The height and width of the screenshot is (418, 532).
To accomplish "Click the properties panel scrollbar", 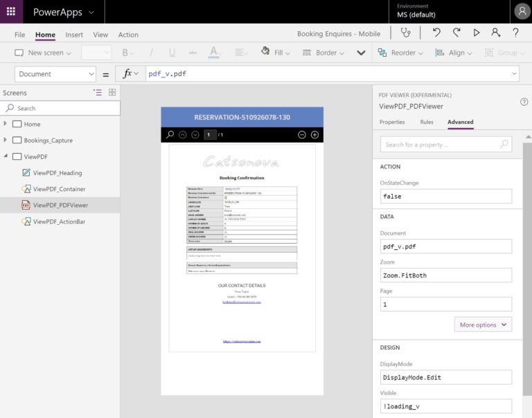I will (x=528, y=269).
